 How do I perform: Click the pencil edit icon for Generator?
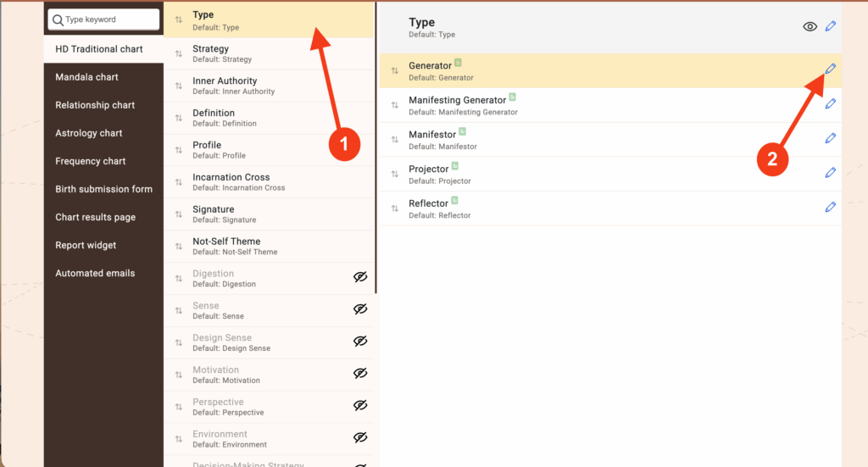pos(830,69)
